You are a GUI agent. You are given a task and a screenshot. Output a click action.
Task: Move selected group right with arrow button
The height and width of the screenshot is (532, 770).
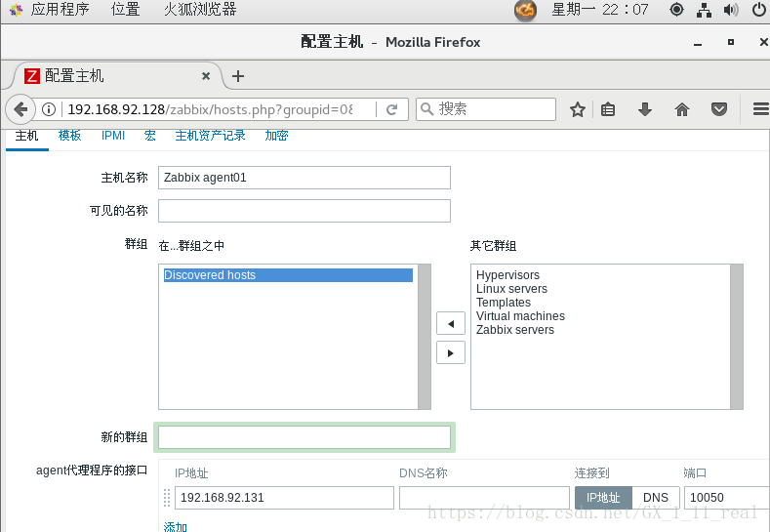tap(451, 353)
